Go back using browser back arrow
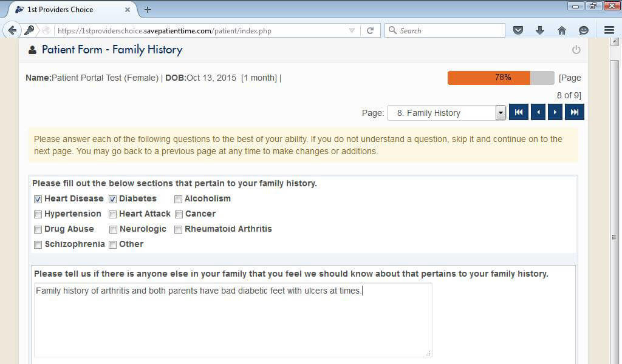The width and height of the screenshot is (622, 364). click(12, 30)
